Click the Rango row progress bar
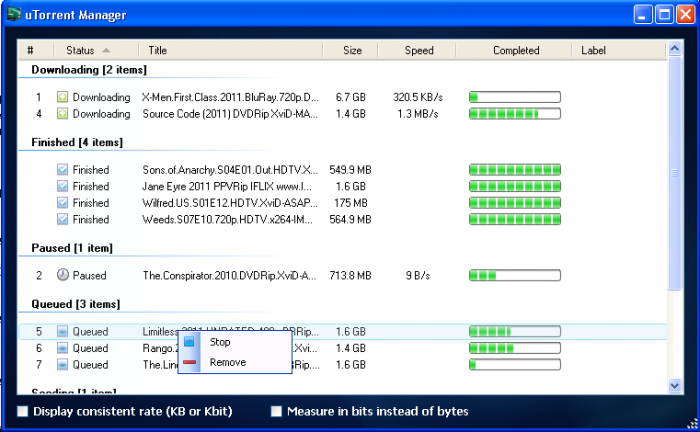The image size is (700, 432). [515, 348]
